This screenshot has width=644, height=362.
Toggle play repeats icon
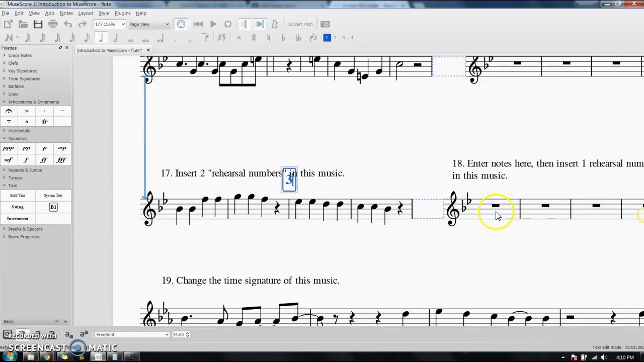[x=244, y=24]
